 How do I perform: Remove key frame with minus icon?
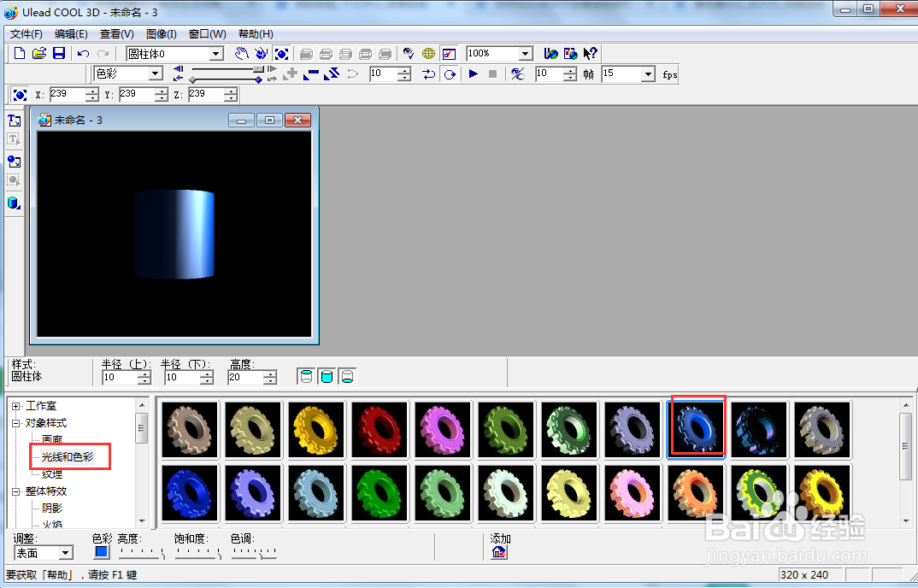click(311, 73)
